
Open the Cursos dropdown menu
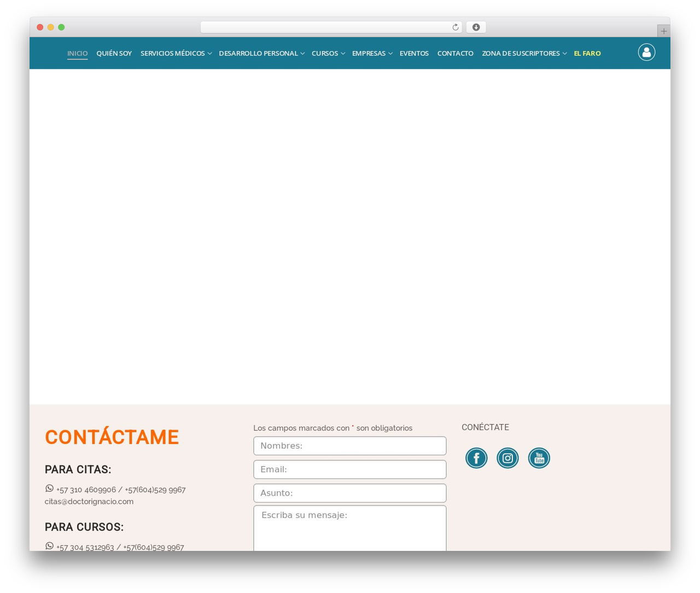[x=328, y=53]
